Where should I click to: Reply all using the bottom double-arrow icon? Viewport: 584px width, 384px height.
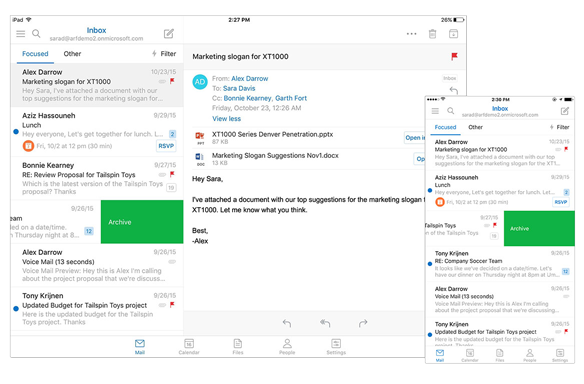[325, 323]
